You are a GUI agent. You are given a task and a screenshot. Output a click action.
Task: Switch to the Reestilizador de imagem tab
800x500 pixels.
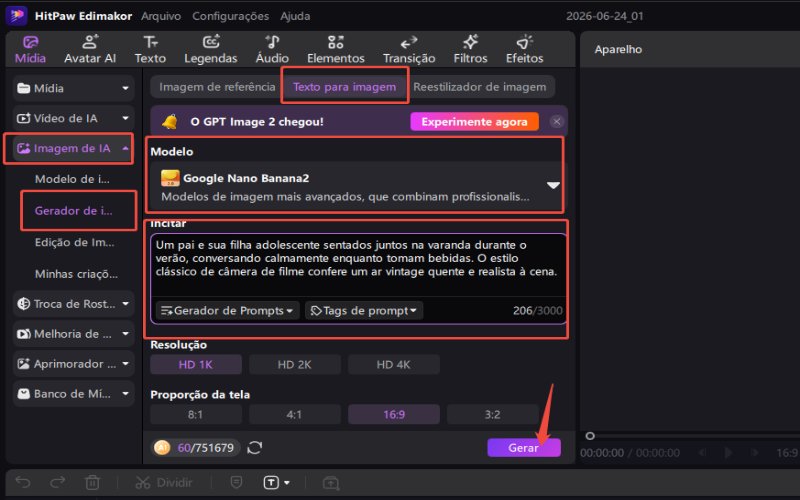click(480, 87)
